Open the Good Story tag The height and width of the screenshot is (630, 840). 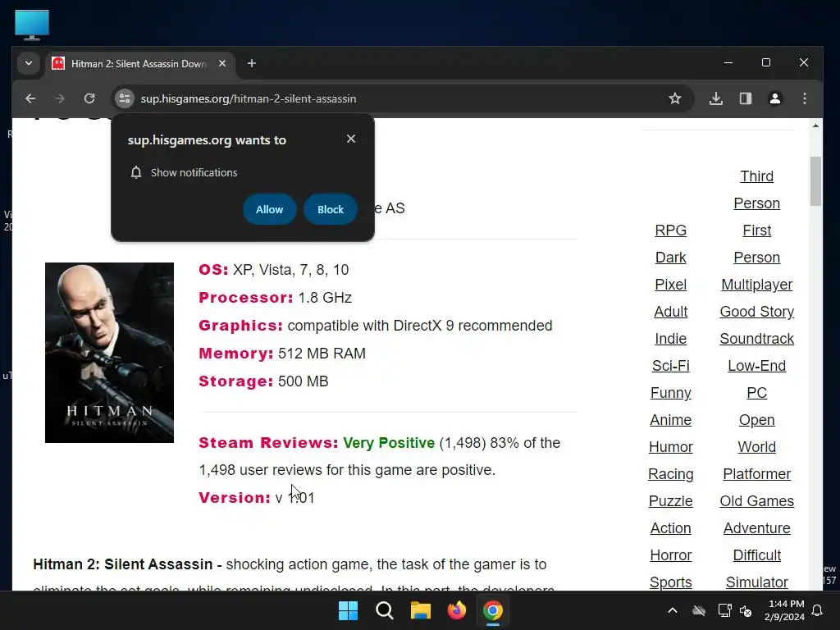point(756,312)
